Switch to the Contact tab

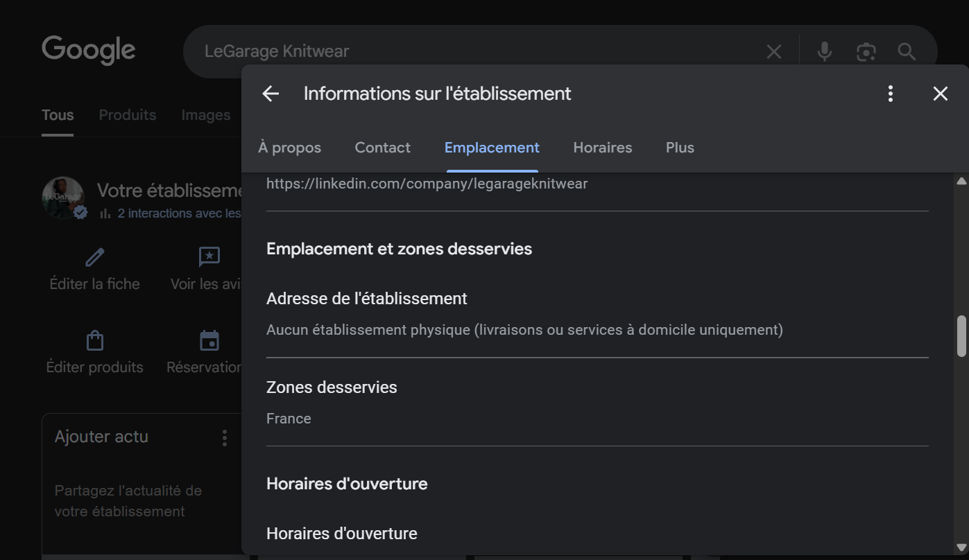382,148
